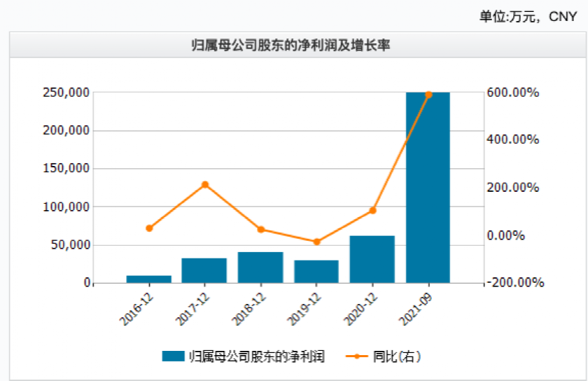The image size is (588, 381).
Task: Click the 600.00% right axis label
Action: coord(513,92)
